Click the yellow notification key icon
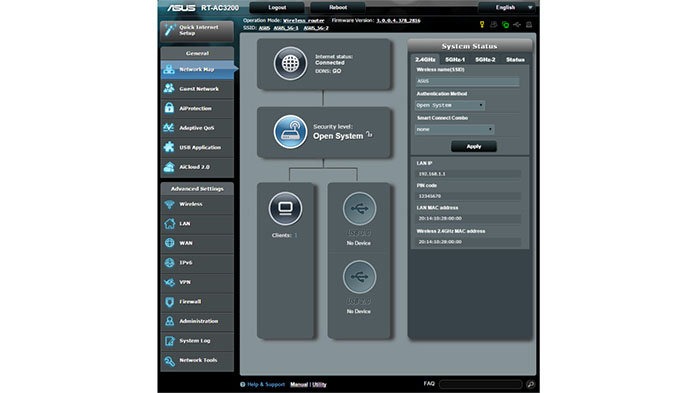This screenshot has height=393, width=700. [482, 25]
